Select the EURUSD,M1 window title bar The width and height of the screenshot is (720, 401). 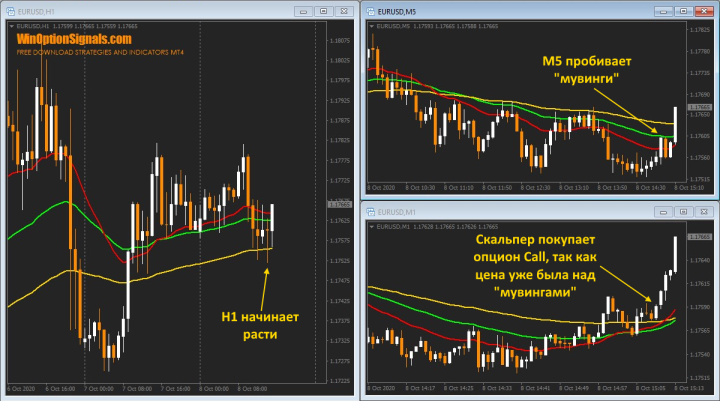500,212
